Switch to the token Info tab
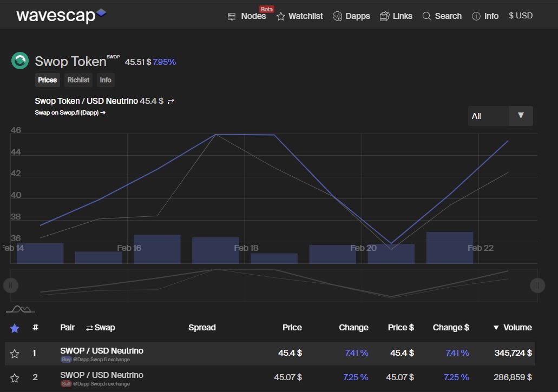The image size is (558, 392). pyautogui.click(x=106, y=80)
